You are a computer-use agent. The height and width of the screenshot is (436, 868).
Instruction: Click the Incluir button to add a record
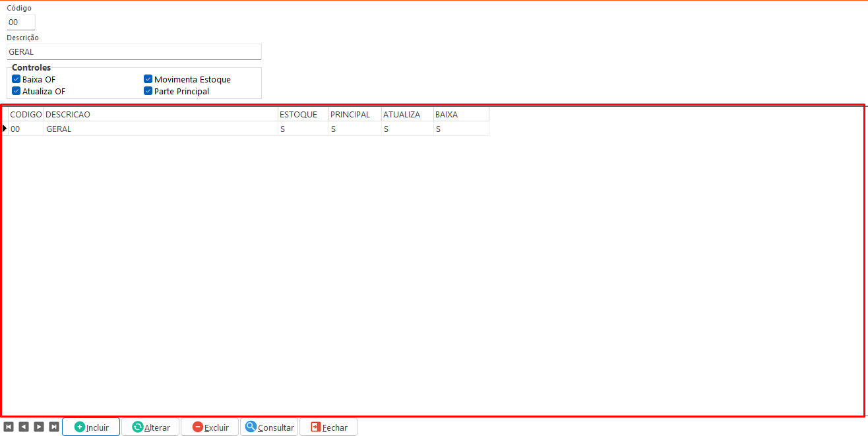pos(91,427)
